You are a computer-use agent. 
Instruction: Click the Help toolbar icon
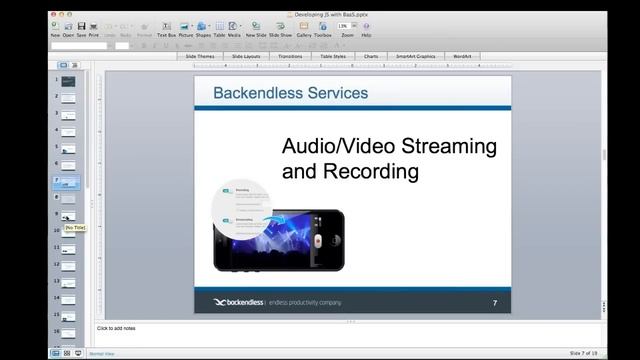(366, 26)
